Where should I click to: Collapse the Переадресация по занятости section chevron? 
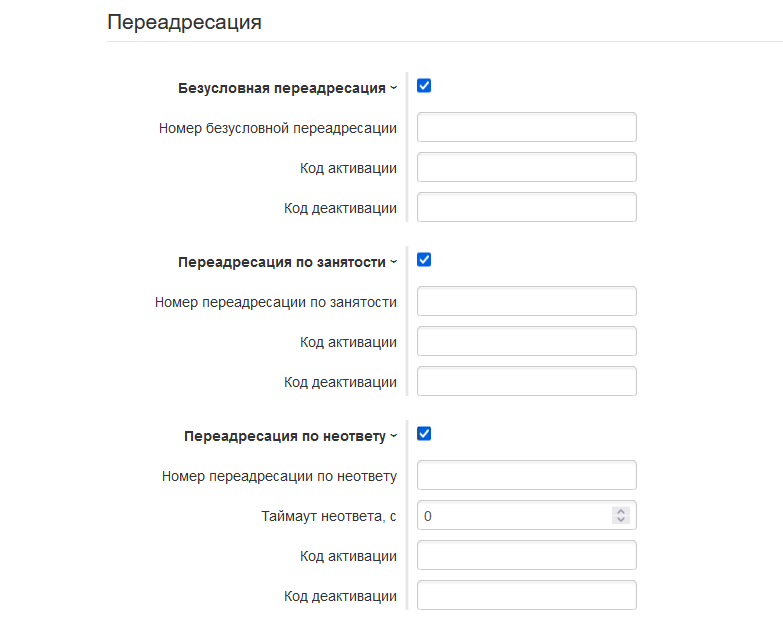[393, 262]
